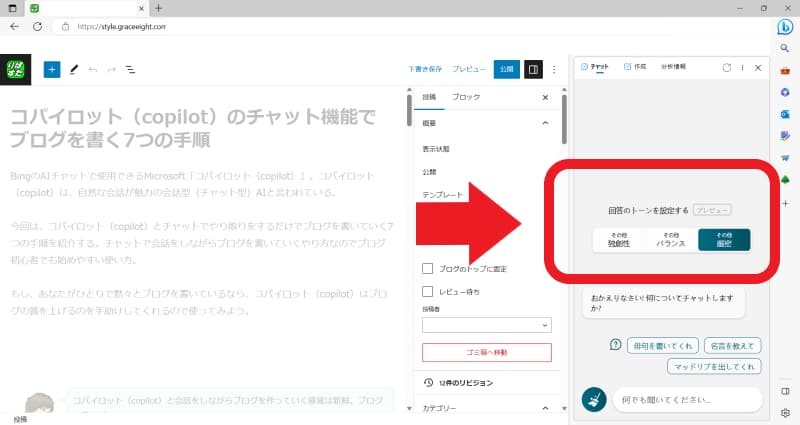The height and width of the screenshot is (425, 800).
Task: Close the current browser tab
Action: [141, 9]
